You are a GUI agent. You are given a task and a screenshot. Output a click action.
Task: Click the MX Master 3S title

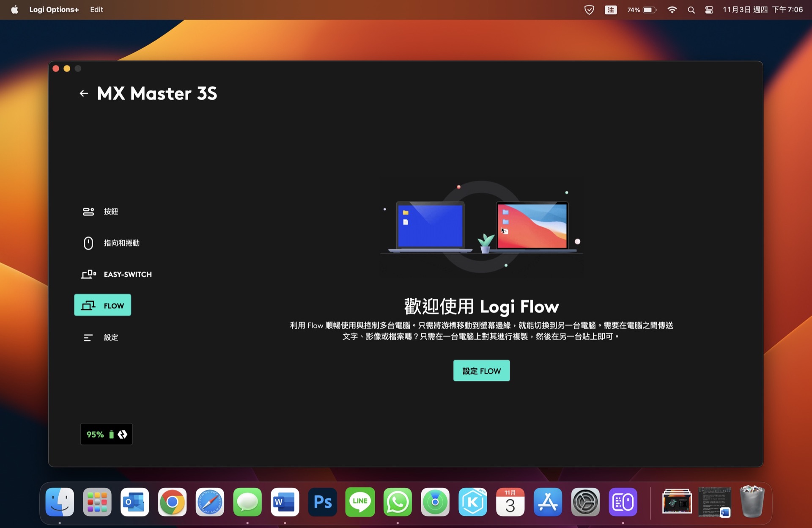click(157, 93)
